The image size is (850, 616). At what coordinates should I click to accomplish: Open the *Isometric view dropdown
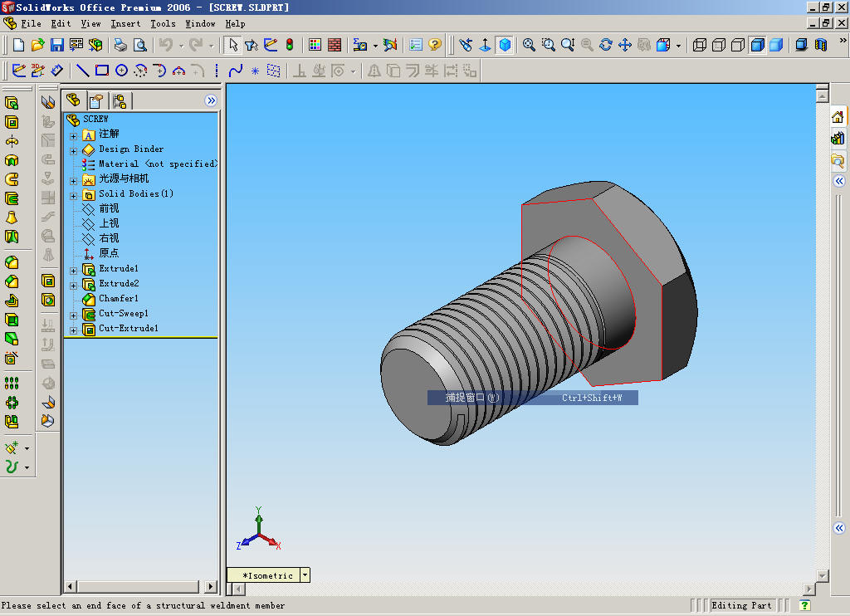305,574
